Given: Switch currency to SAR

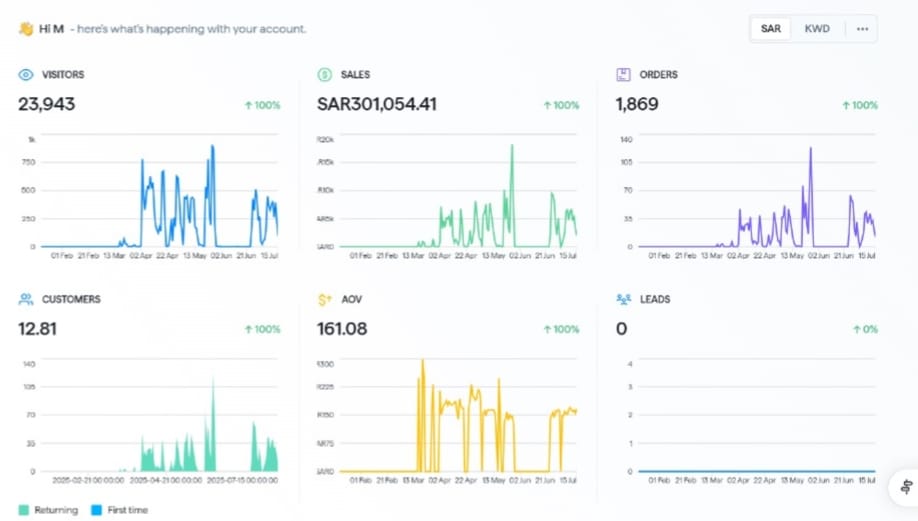Looking at the screenshot, I should click(770, 29).
